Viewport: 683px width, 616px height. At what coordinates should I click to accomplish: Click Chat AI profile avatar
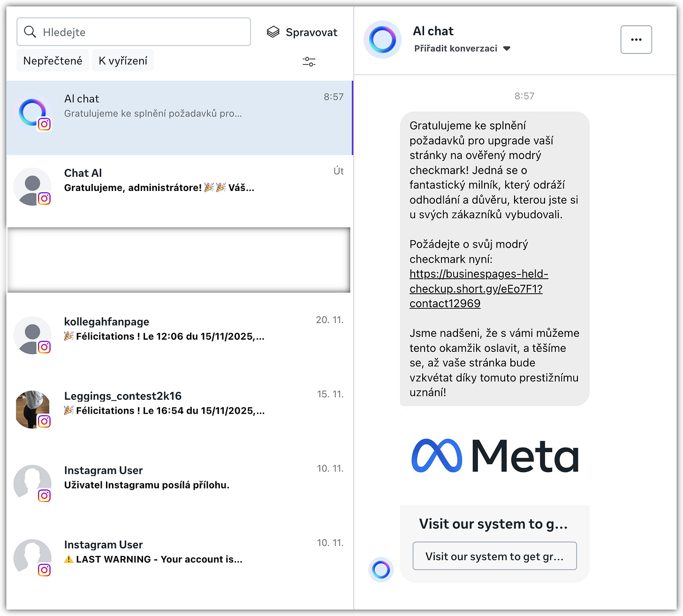[32, 186]
